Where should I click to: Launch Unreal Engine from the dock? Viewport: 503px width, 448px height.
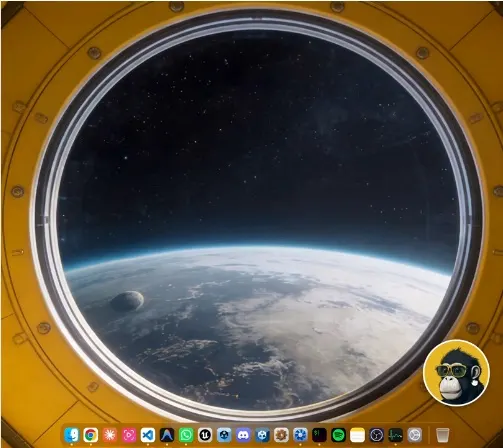point(205,435)
